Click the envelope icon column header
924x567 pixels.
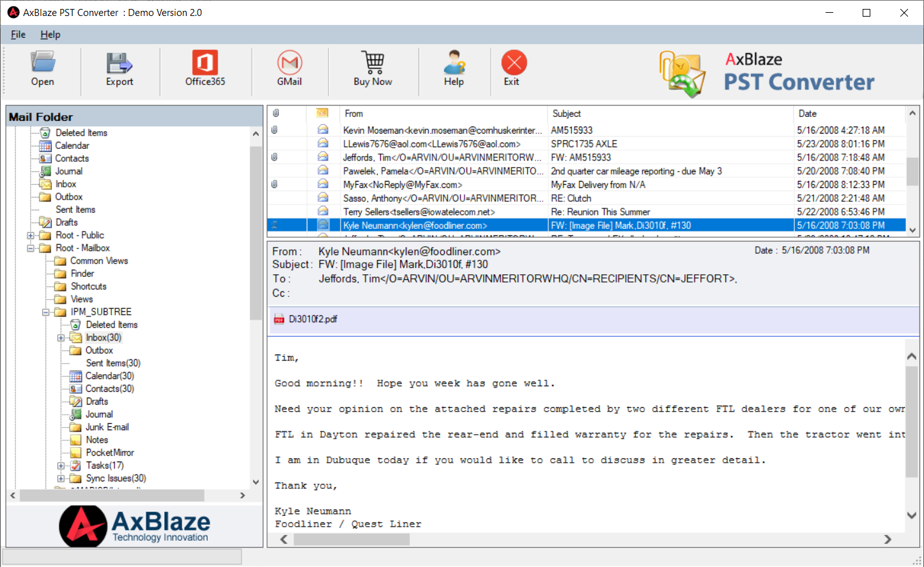click(323, 113)
